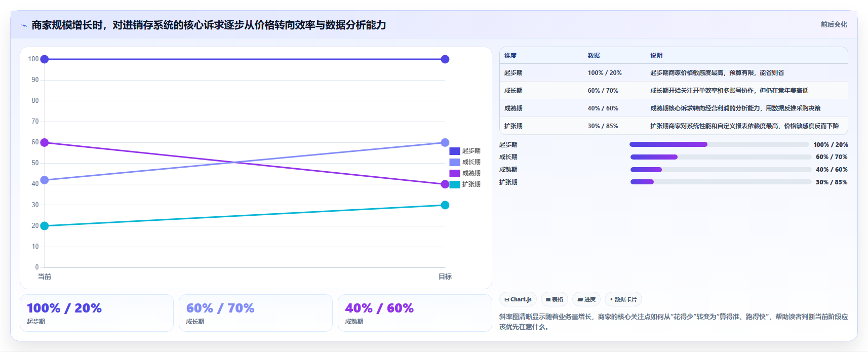Click the description starting 起步期商家价格敏感度最高
This screenshot has height=352, width=868.
[x=717, y=73]
